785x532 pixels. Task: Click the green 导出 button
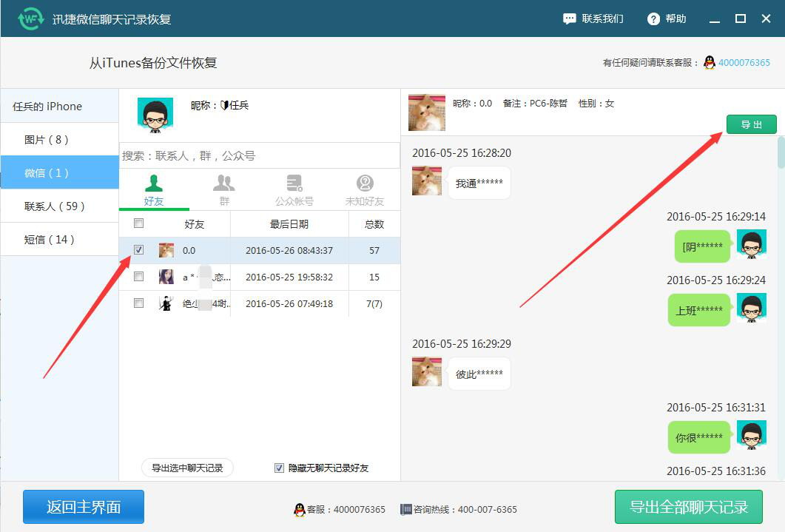pyautogui.click(x=752, y=124)
